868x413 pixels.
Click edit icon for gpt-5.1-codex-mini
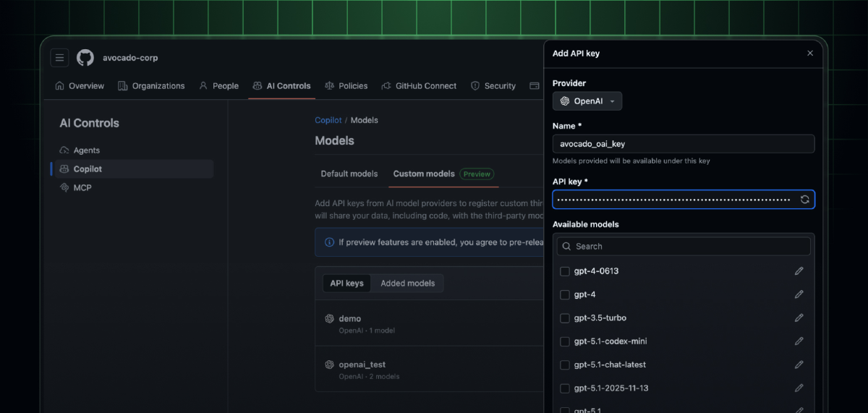pyautogui.click(x=799, y=341)
